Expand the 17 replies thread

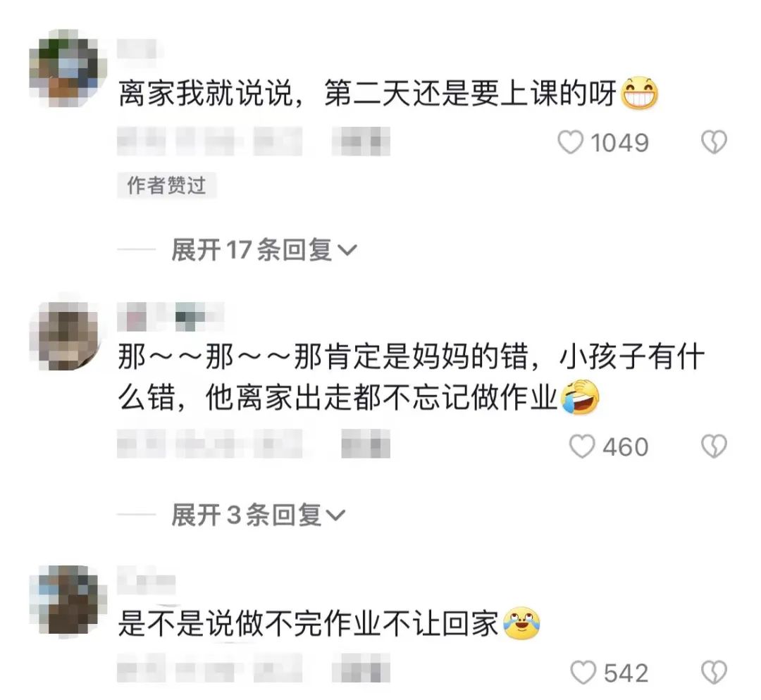(264, 250)
